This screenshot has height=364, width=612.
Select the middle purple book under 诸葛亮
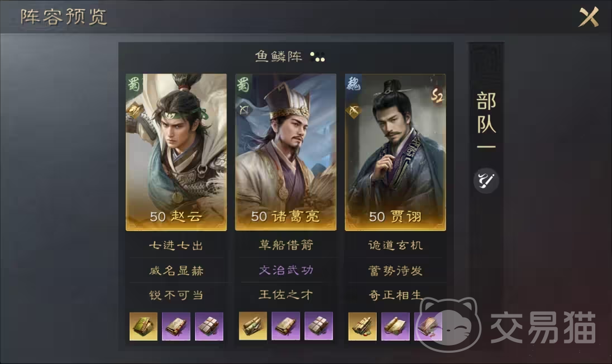tap(286, 326)
